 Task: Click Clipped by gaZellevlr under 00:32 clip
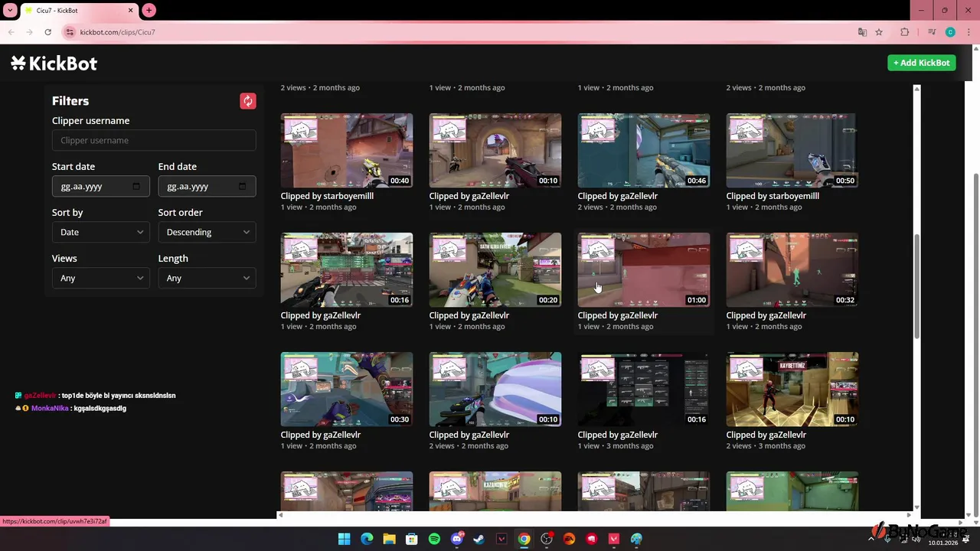[x=766, y=315]
